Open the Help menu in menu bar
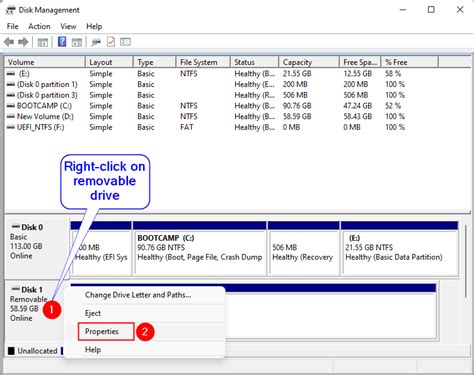Image resolution: width=474 pixels, height=375 pixels. (94, 26)
